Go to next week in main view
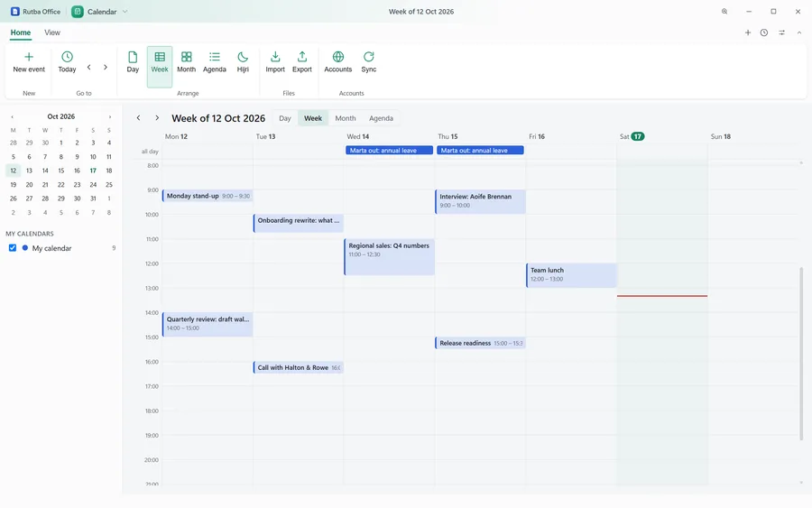Viewport: 812px width, 508px height. (x=157, y=118)
